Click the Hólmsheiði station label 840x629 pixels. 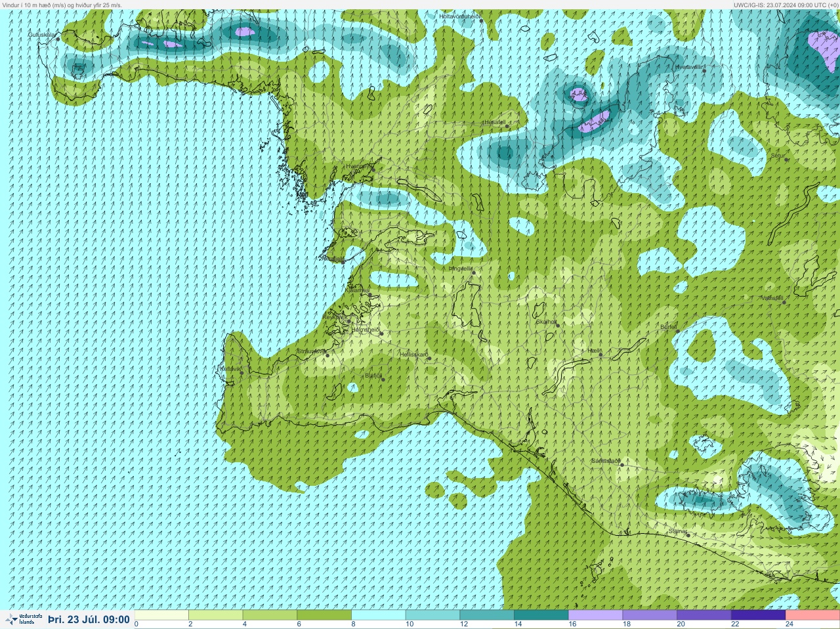(366, 330)
